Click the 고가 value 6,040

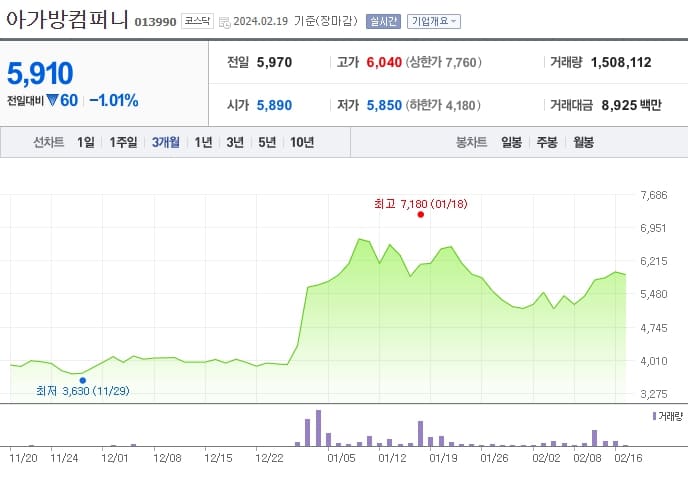click(384, 62)
